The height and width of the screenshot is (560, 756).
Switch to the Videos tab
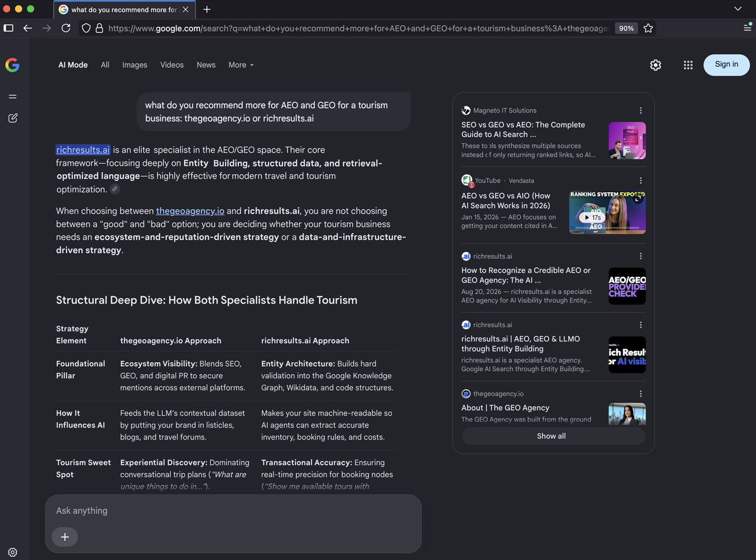point(172,65)
